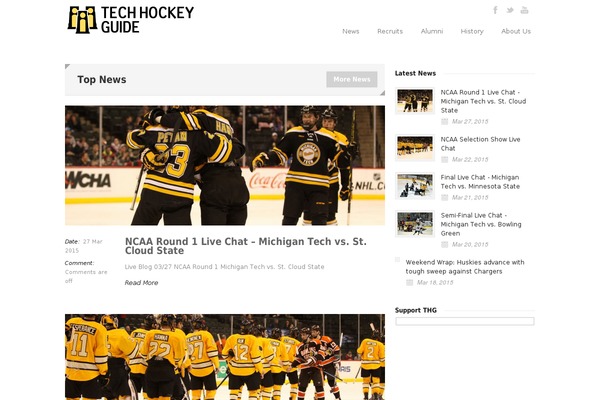Click the '27 Mar 2015' article date

(84, 246)
